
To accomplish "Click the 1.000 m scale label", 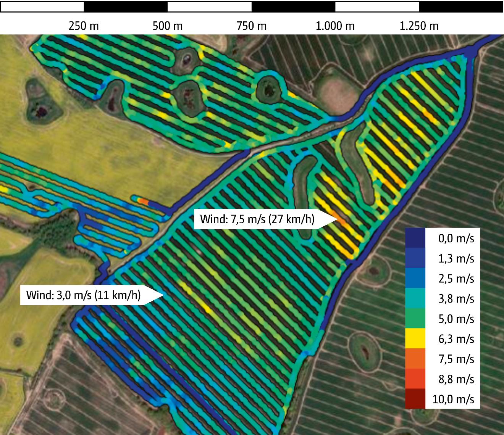I will coord(335,26).
